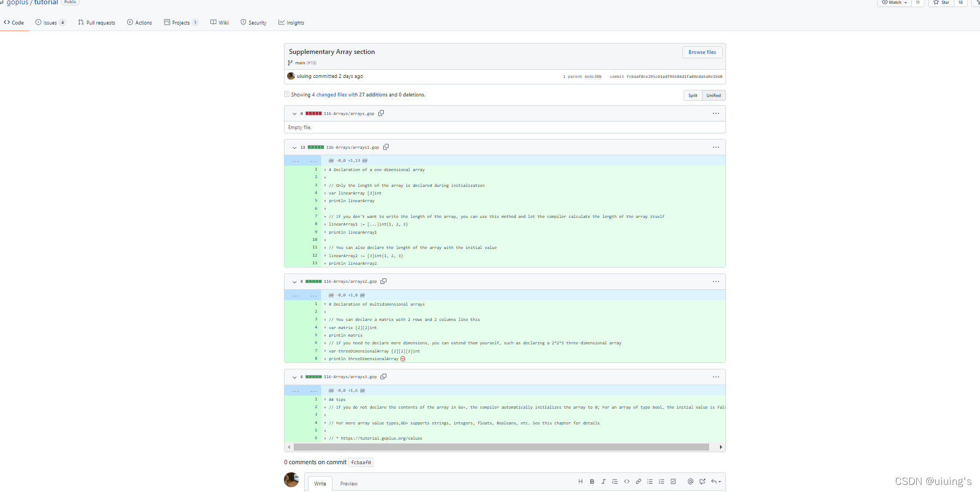Select the Write tab in comment box

point(320,484)
